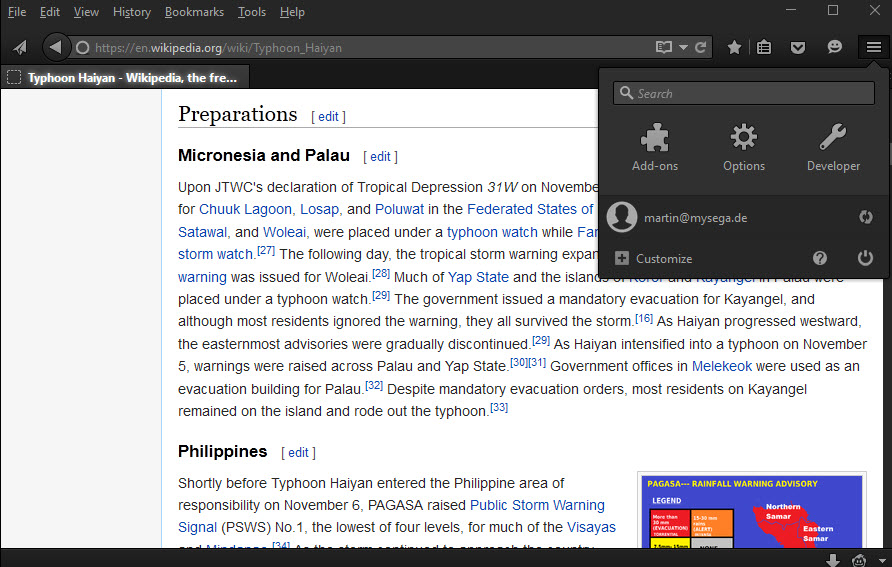Open the PAGASA rainfall warning advisory image
The height and width of the screenshot is (567, 892).
[751, 511]
